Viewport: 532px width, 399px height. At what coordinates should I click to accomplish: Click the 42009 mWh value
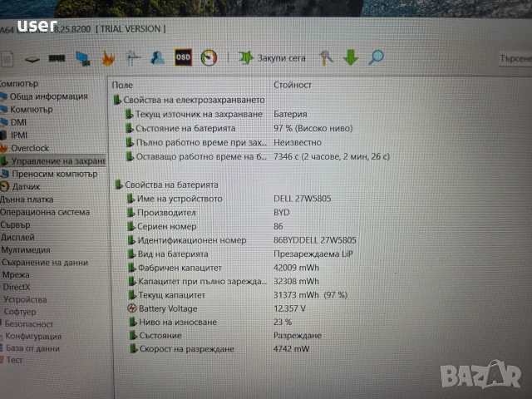pyautogui.click(x=296, y=268)
